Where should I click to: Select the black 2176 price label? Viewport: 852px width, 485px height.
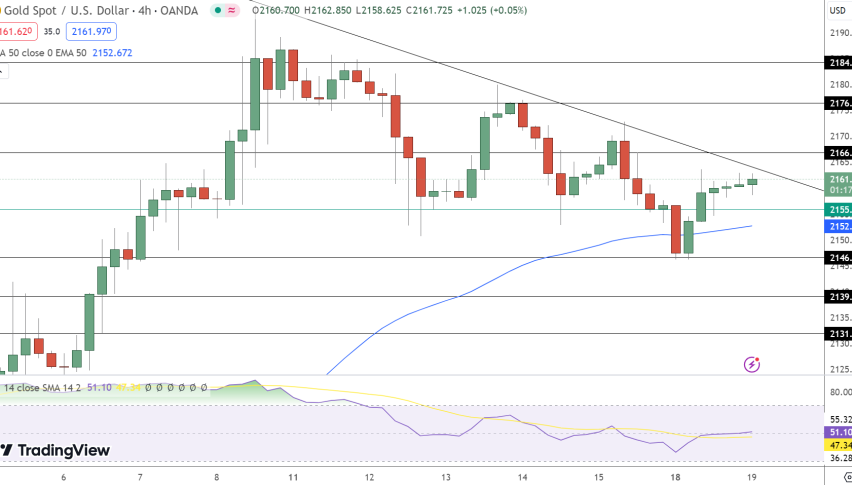click(838, 103)
